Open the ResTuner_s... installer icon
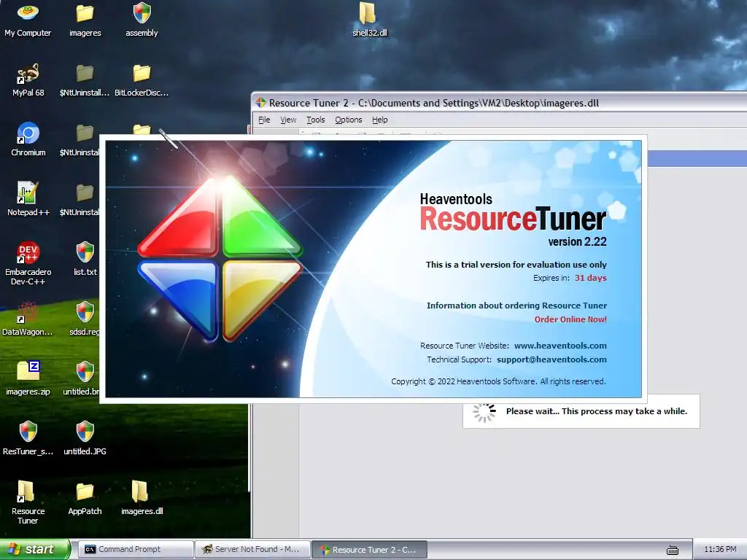The image size is (747, 560). (x=28, y=438)
